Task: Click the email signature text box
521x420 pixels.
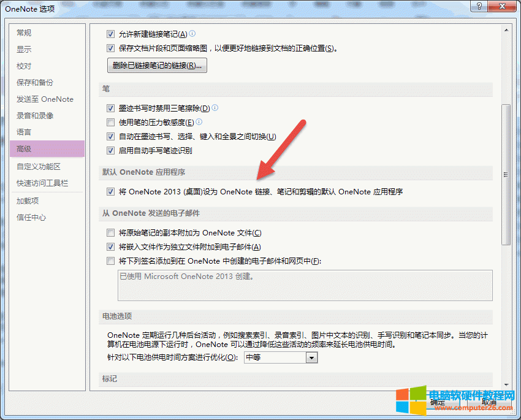Action: [x=305, y=286]
